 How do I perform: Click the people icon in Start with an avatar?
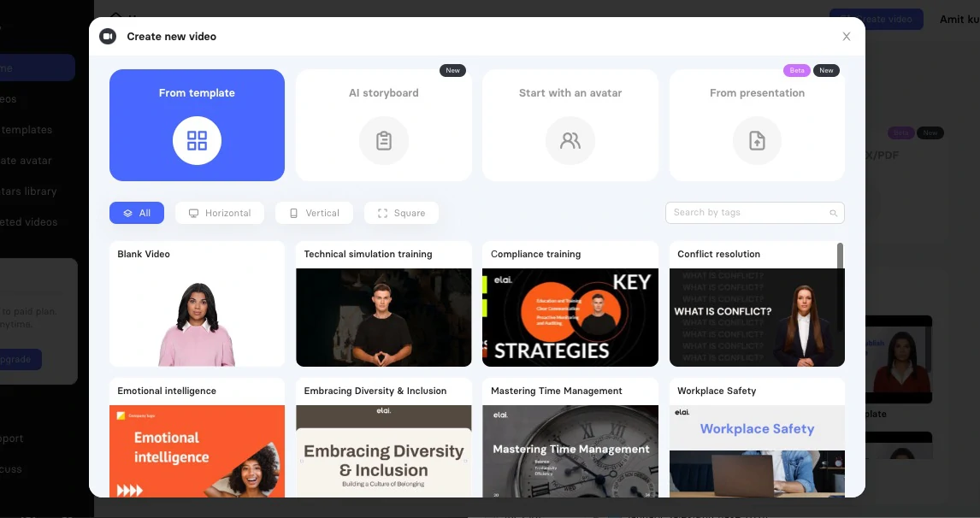570,140
